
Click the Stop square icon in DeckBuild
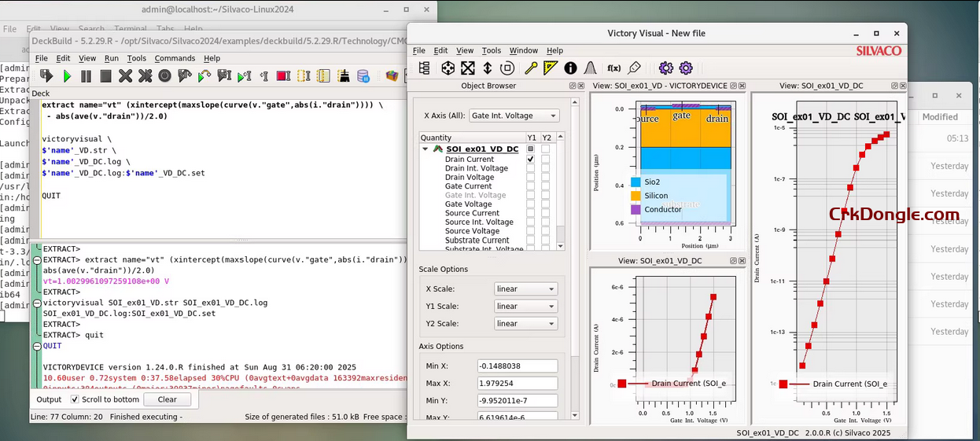pyautogui.click(x=105, y=76)
